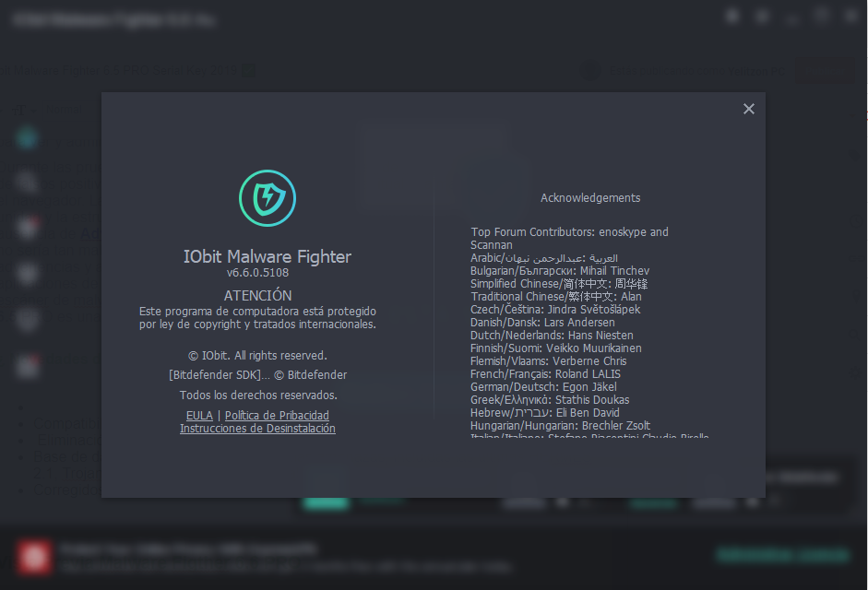Click the IObit All rights reserved line
Screen dimensions: 868x590
tap(257, 355)
